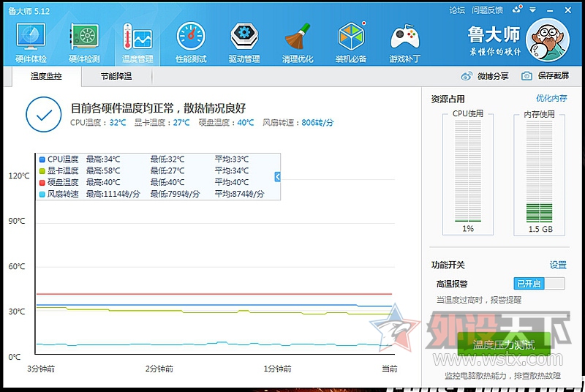Image resolution: width=585 pixels, height=392 pixels.
Task: Close the 鲁大师 window
Action: tap(568, 10)
